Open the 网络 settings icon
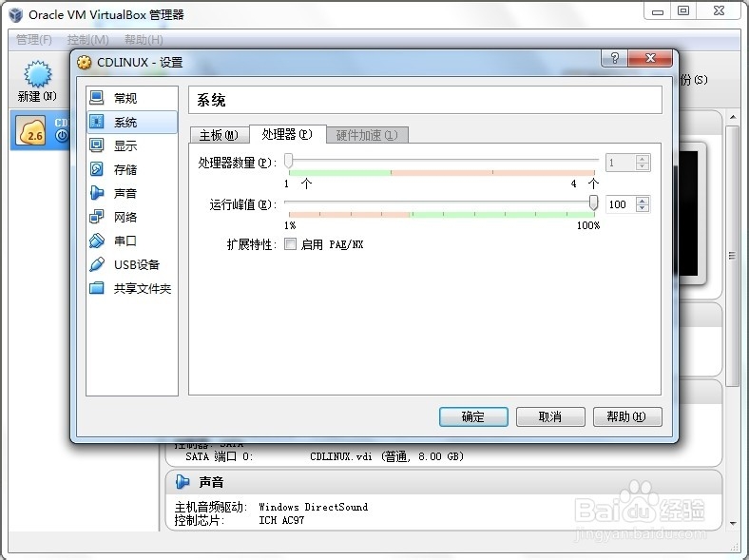This screenshot has width=749, height=560. click(x=97, y=217)
